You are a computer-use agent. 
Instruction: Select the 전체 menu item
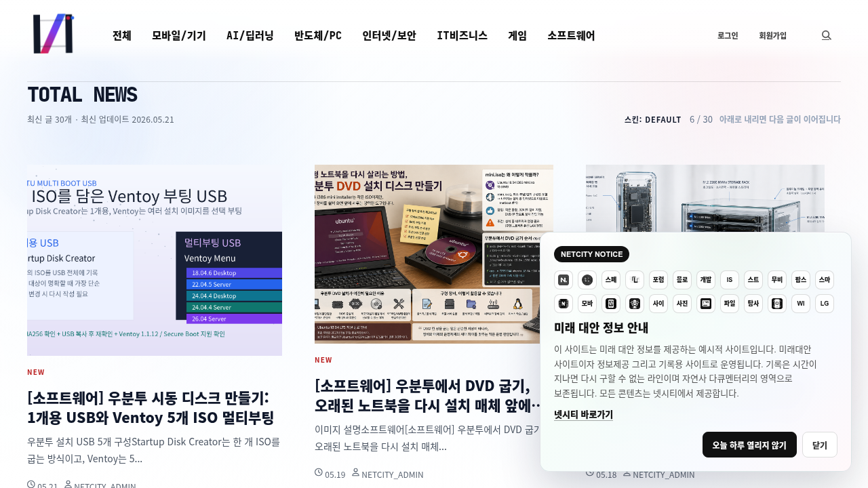coord(122,35)
